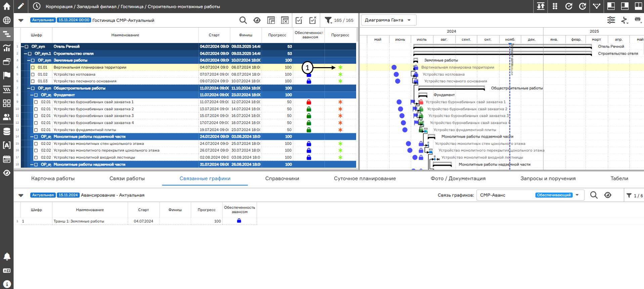
Task: Open the print dropdown icon
Action: point(638,20)
